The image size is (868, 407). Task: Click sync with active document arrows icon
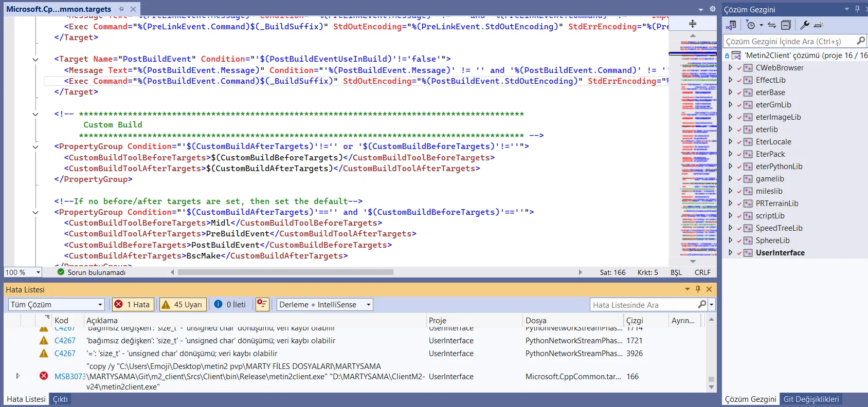pos(772,25)
